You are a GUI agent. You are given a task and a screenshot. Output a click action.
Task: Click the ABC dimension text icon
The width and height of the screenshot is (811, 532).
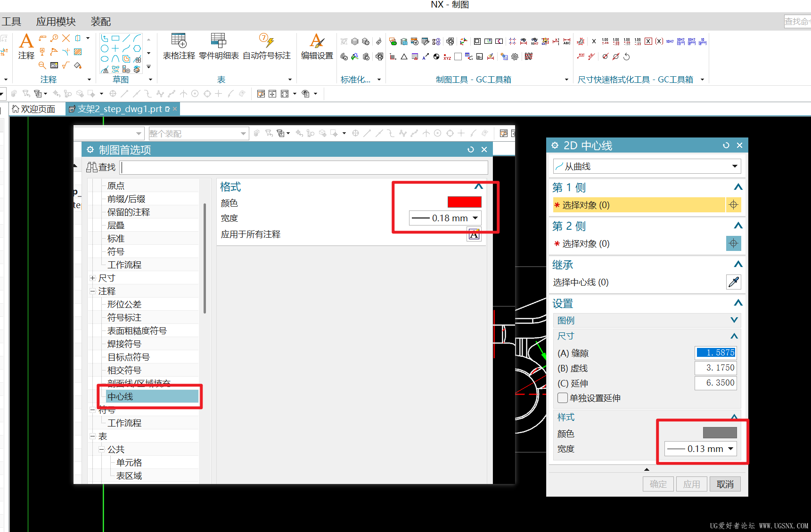point(567,41)
